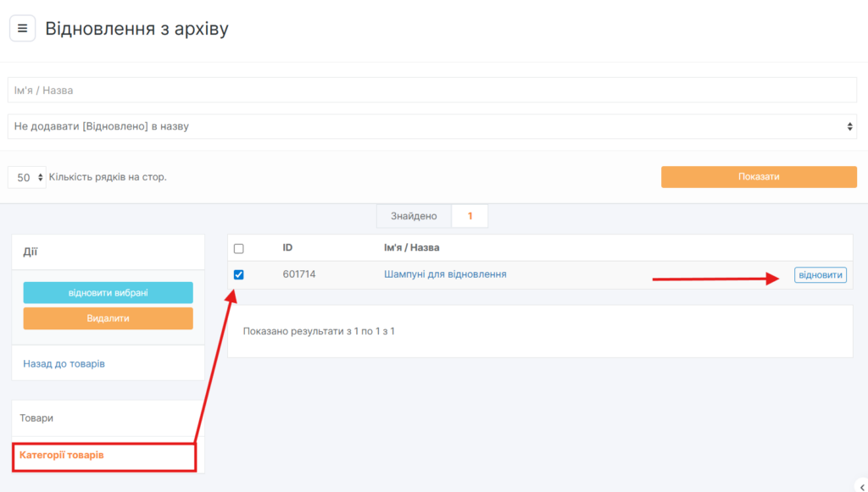Click the found results count 1

point(470,216)
